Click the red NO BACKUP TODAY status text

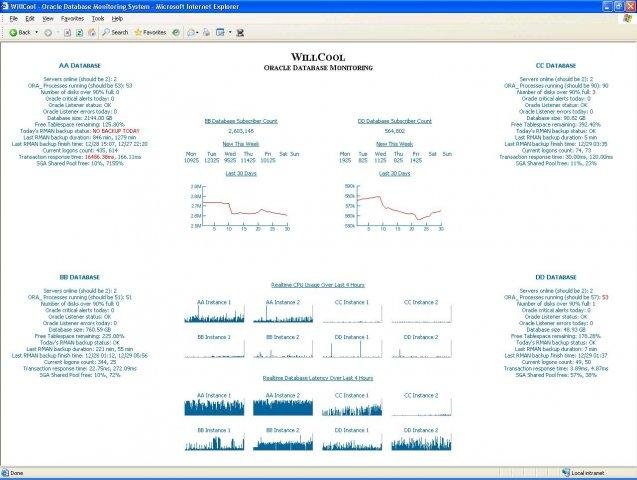coord(116,131)
